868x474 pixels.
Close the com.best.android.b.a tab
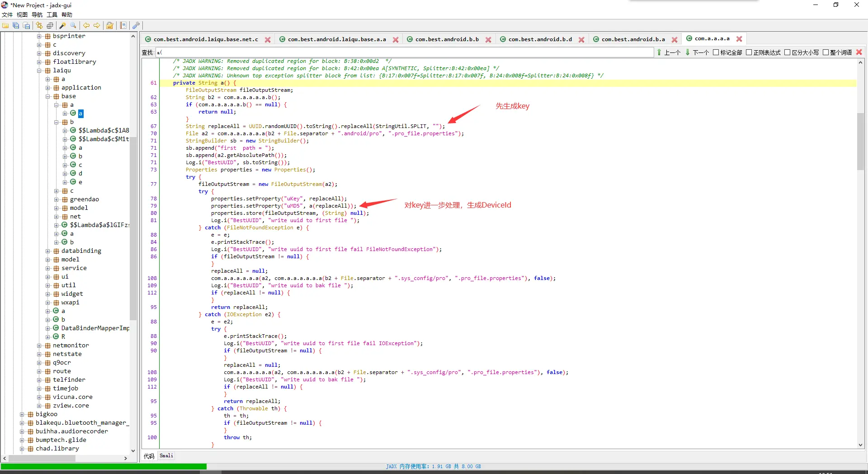[x=675, y=40]
